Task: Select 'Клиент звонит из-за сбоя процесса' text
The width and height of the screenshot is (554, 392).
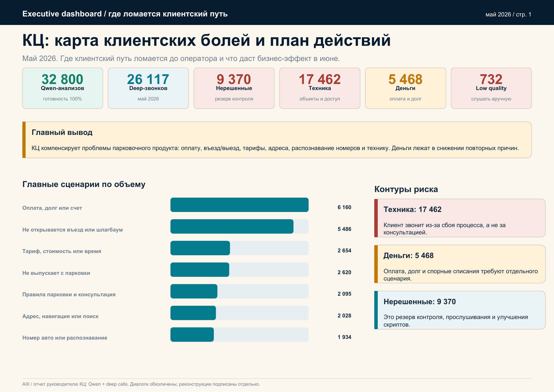Action: pyautogui.click(x=445, y=229)
